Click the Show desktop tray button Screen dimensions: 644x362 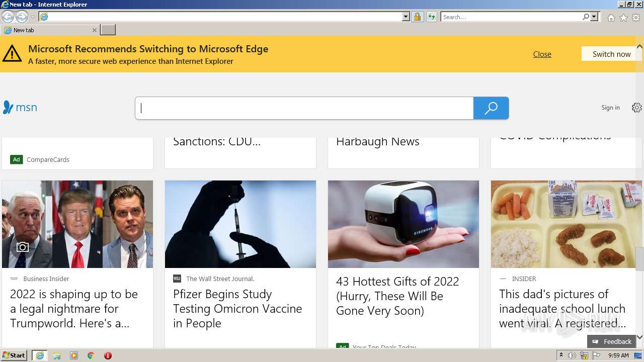click(x=638, y=355)
